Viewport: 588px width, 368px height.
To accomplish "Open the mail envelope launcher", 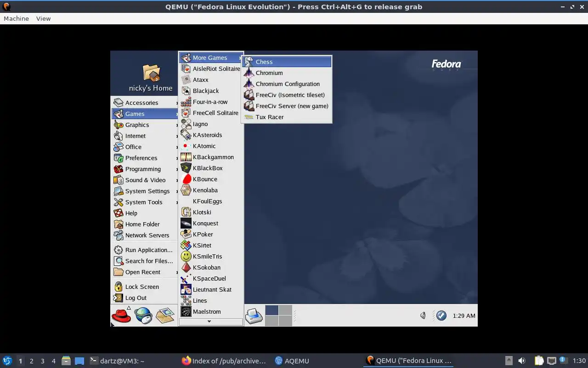I will (165, 316).
